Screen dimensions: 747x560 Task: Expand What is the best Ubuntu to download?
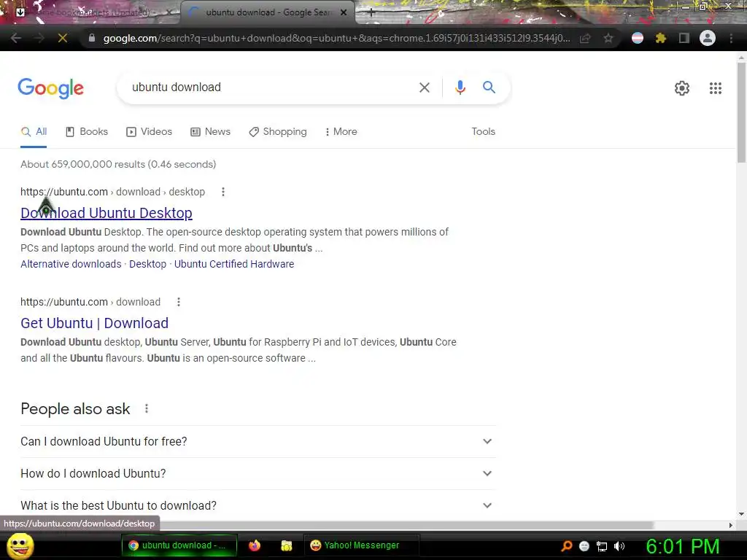[258, 506]
